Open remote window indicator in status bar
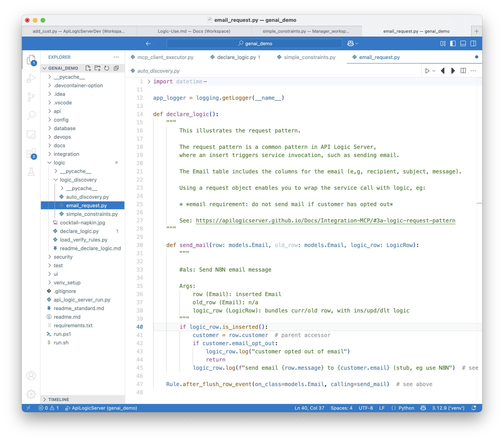This screenshot has width=504, height=441. [29, 408]
